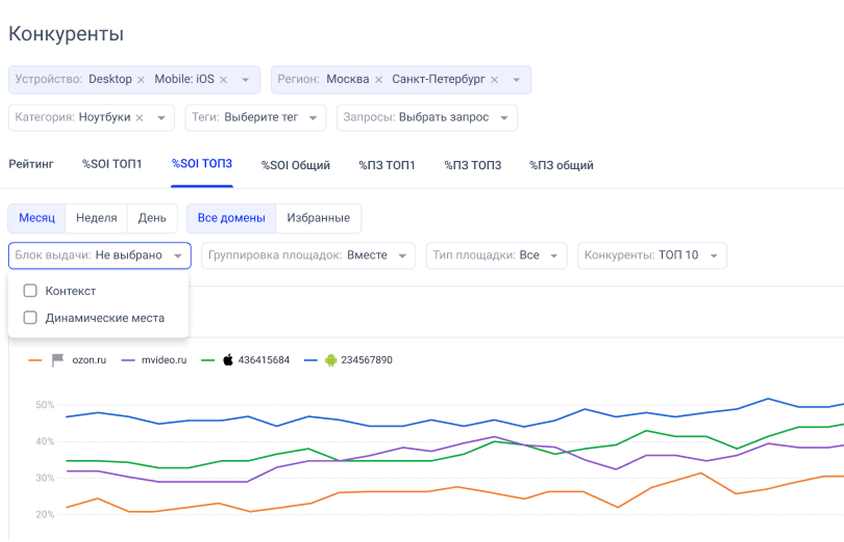Choose the День period button
Image resolution: width=844 pixels, height=542 pixels.
[152, 218]
